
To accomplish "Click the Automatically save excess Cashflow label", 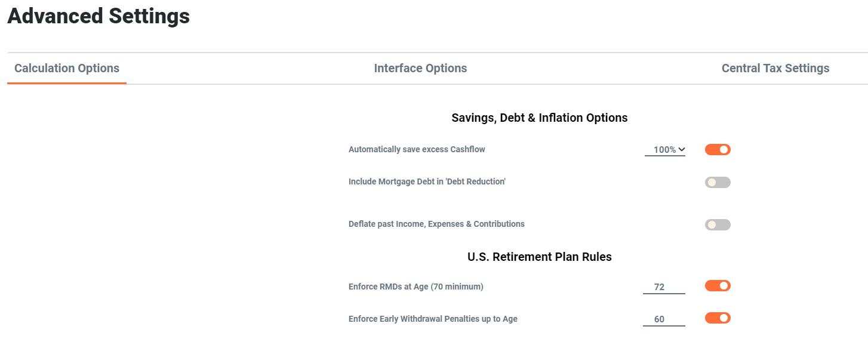I will pyautogui.click(x=416, y=149).
